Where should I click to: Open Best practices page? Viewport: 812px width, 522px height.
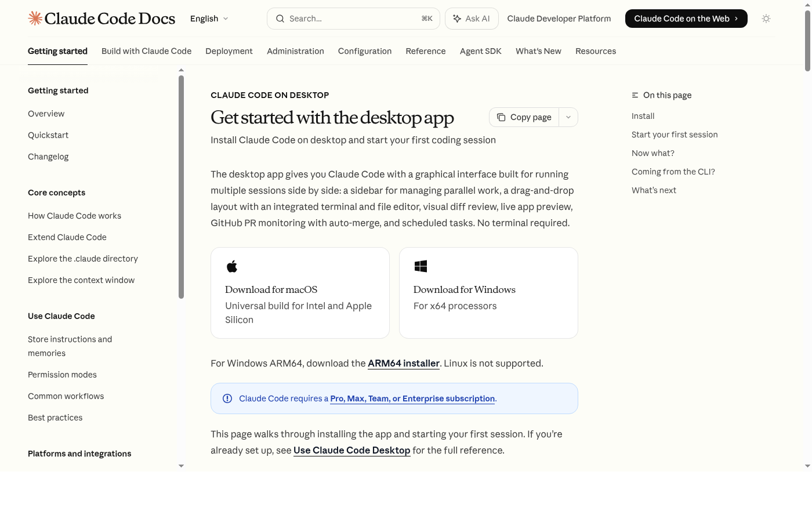click(x=55, y=418)
